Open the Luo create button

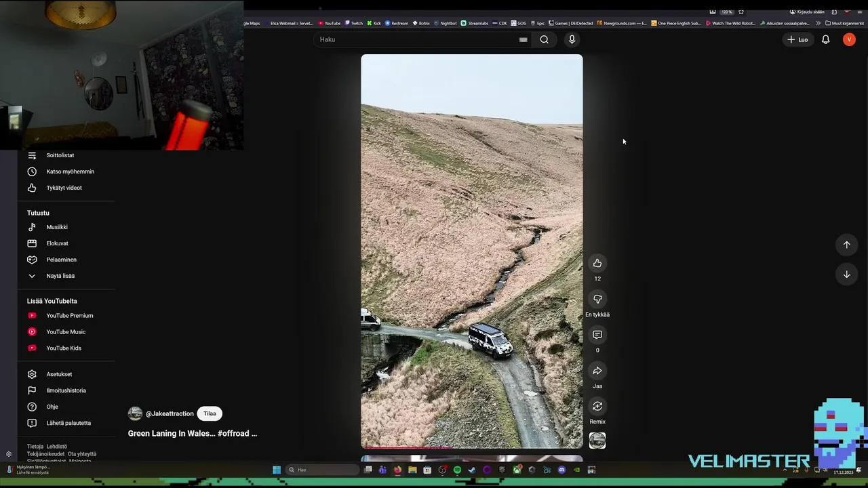click(x=797, y=39)
